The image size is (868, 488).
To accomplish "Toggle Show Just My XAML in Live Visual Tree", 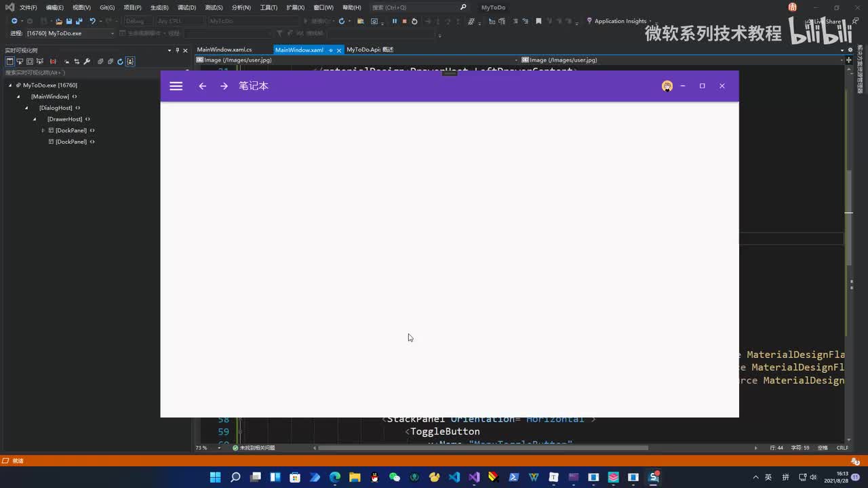I will click(x=130, y=61).
